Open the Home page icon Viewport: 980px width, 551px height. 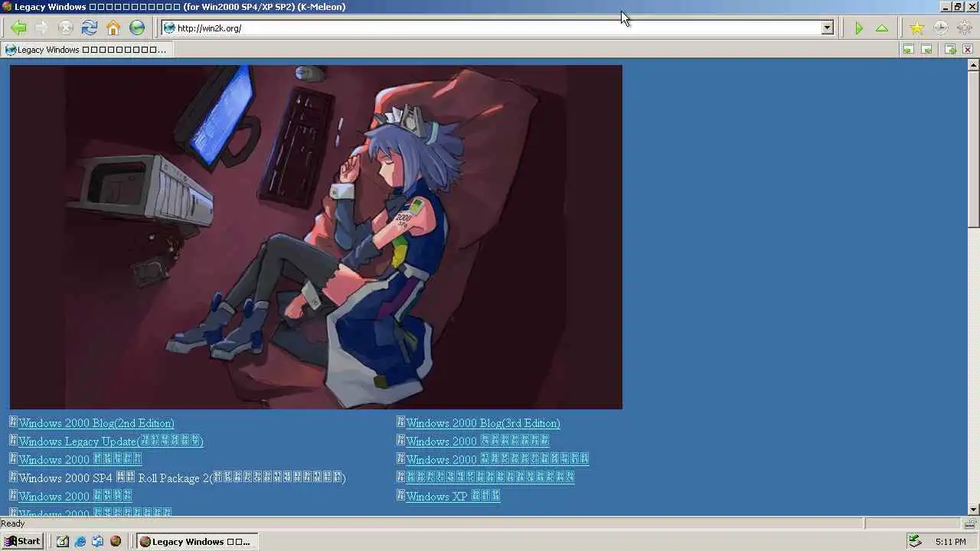coord(113,28)
